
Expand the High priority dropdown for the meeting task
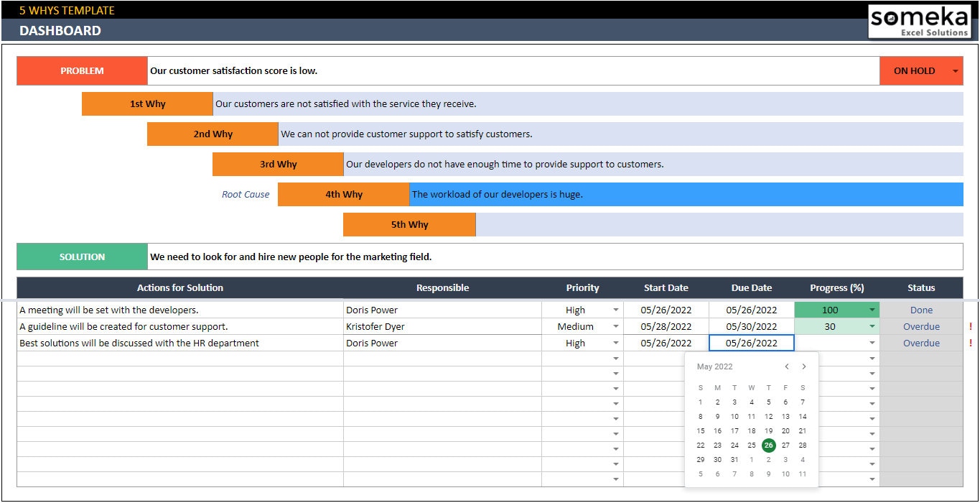pyautogui.click(x=616, y=310)
